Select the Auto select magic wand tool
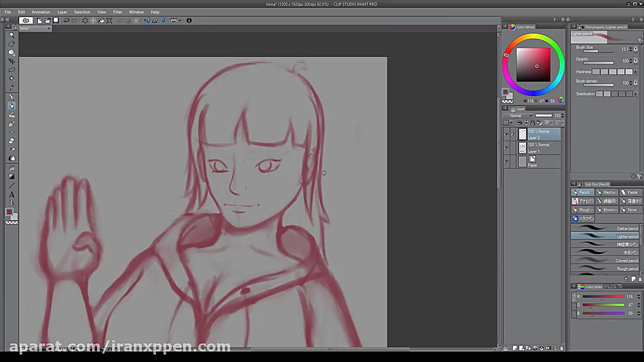This screenshot has height=362, width=644. pyautogui.click(x=12, y=78)
